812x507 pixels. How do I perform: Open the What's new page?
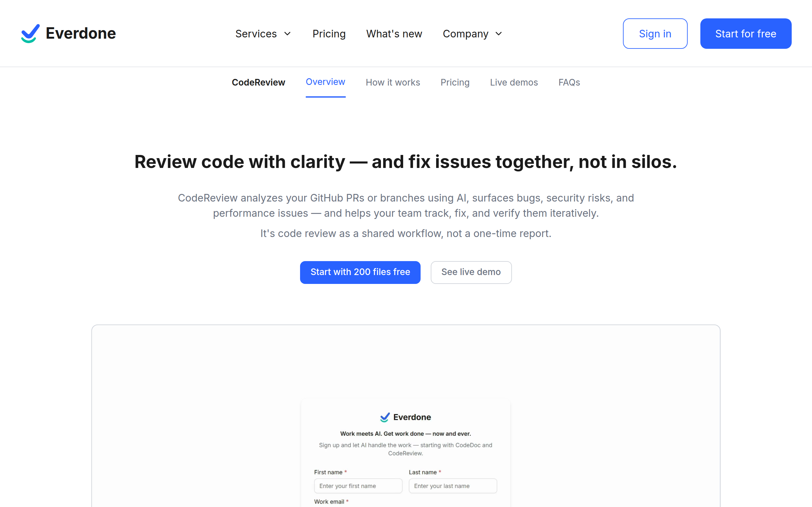tap(394, 34)
